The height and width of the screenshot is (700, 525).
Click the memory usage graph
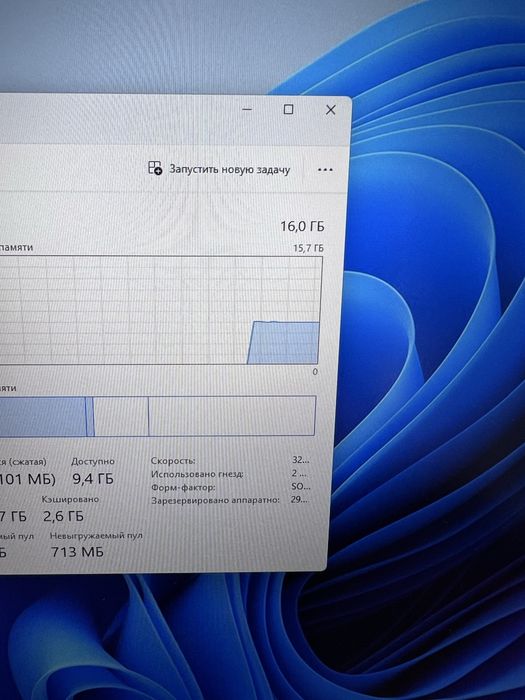coord(161,310)
